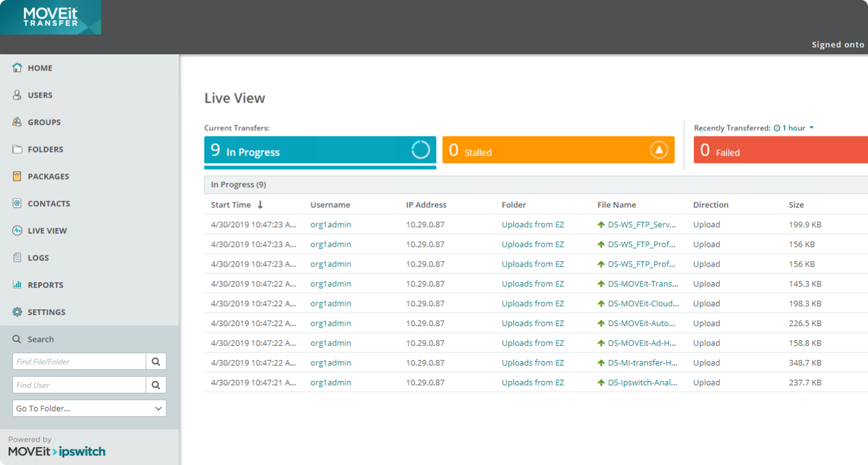Open Settings via the gear icon
Viewport: 868px width, 465px height.
coord(17,312)
